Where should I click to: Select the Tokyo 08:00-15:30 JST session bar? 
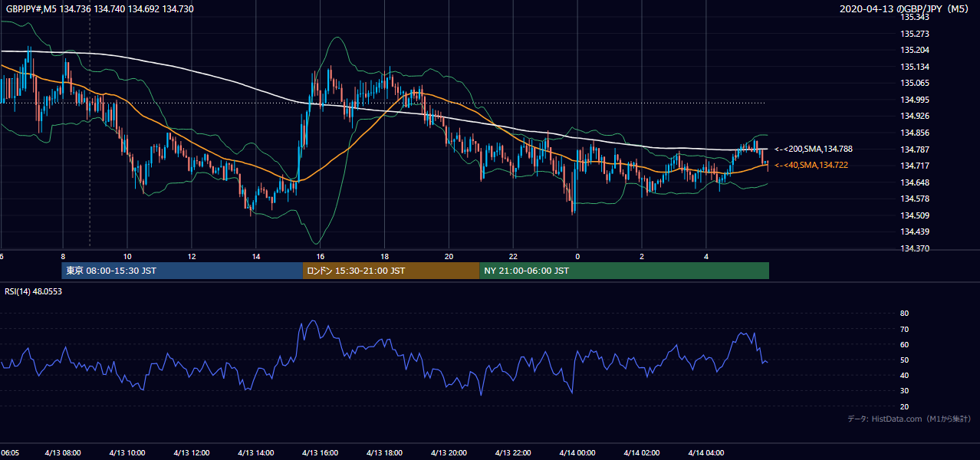[183, 271]
